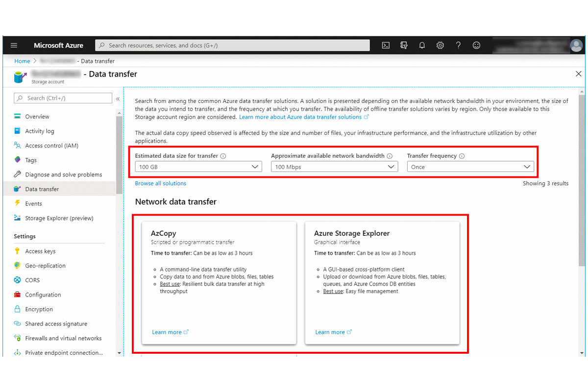Open Activity log menu item
Image resolution: width=588 pixels, height=392 pixels.
coord(40,131)
